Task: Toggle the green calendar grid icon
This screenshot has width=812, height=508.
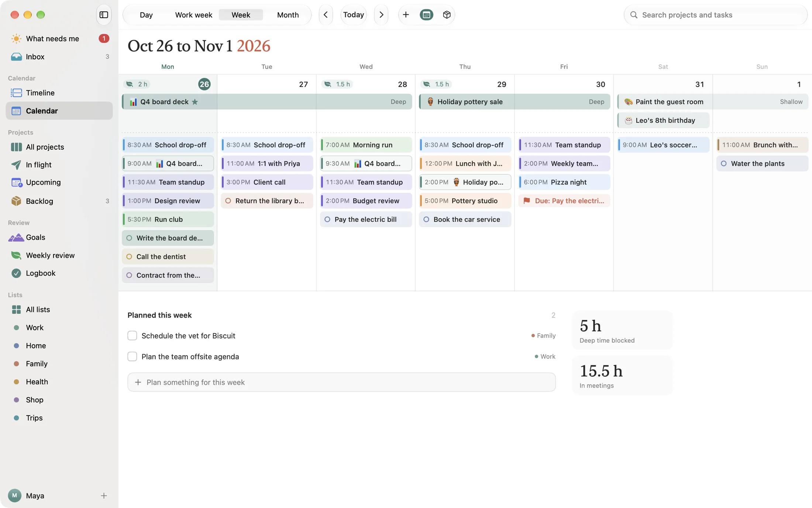Action: tap(426, 15)
